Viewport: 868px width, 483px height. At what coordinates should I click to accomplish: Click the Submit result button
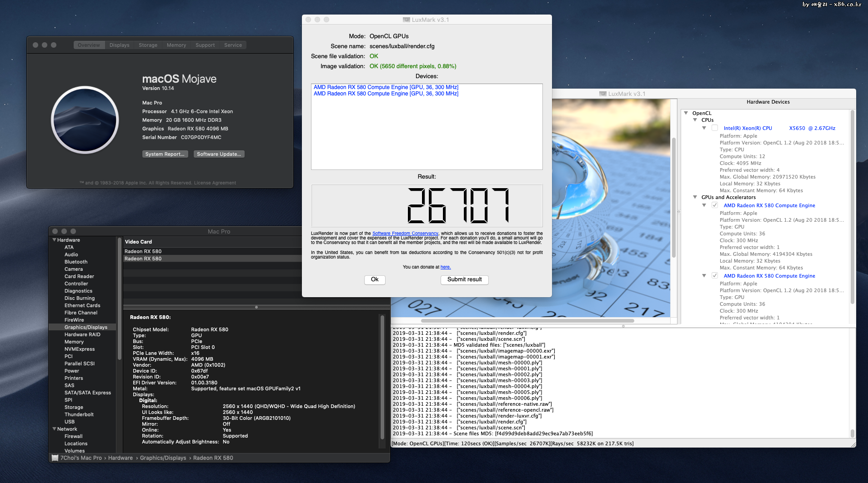(465, 279)
